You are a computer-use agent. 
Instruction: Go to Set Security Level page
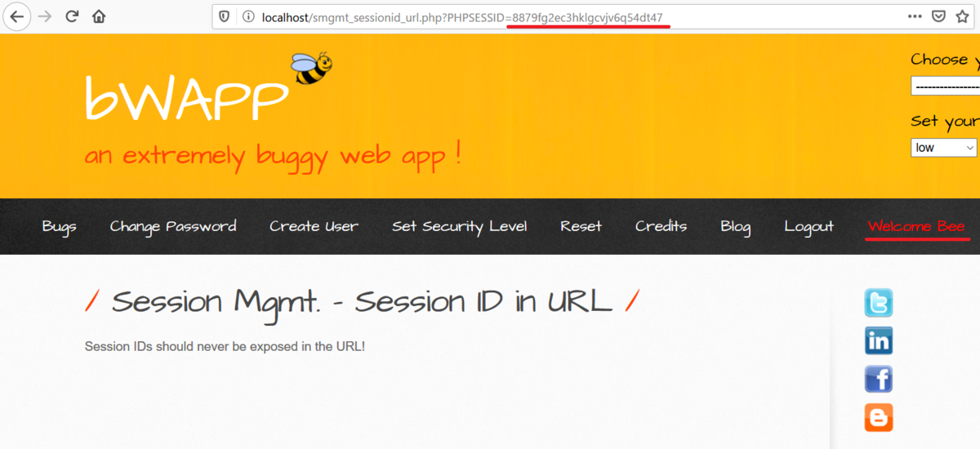[x=460, y=227]
